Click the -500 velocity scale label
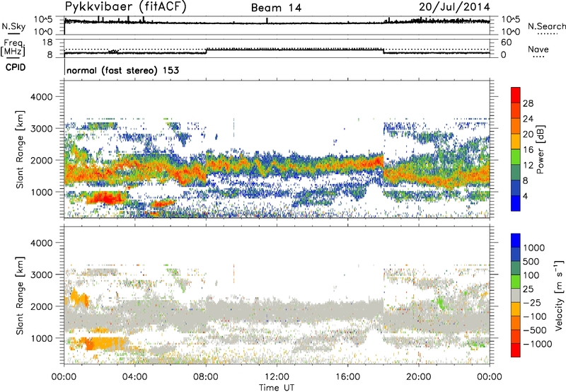This screenshot has height=392, width=566. coord(535,330)
